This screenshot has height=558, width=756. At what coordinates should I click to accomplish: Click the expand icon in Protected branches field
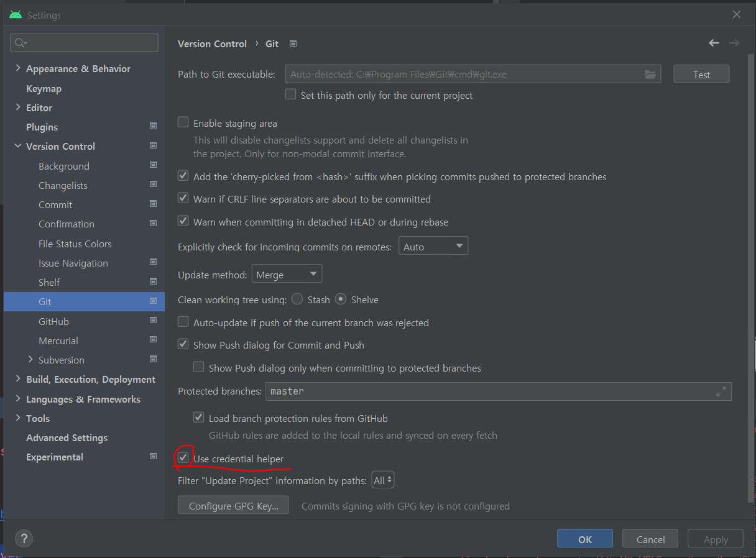coord(721,391)
